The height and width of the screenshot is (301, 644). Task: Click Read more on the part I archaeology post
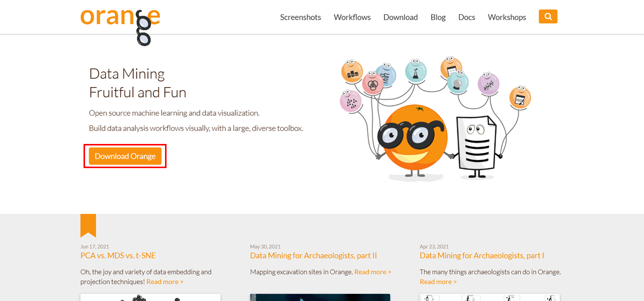click(x=438, y=281)
